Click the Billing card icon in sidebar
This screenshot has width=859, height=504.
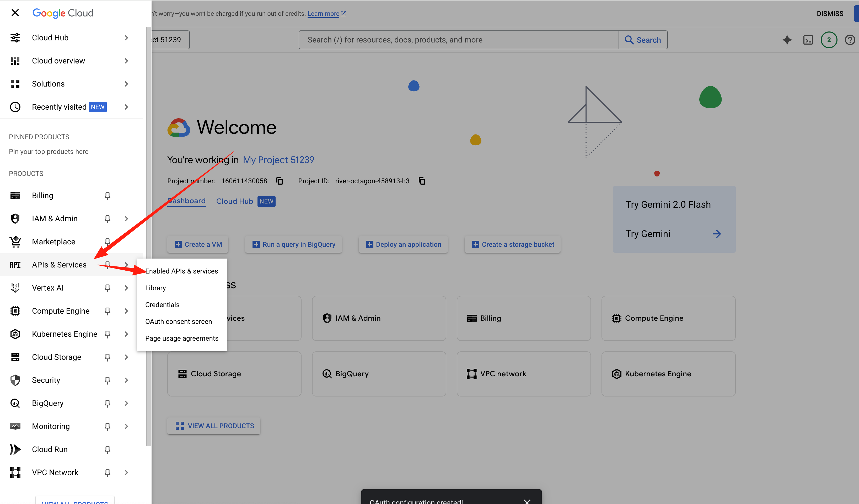(15, 196)
